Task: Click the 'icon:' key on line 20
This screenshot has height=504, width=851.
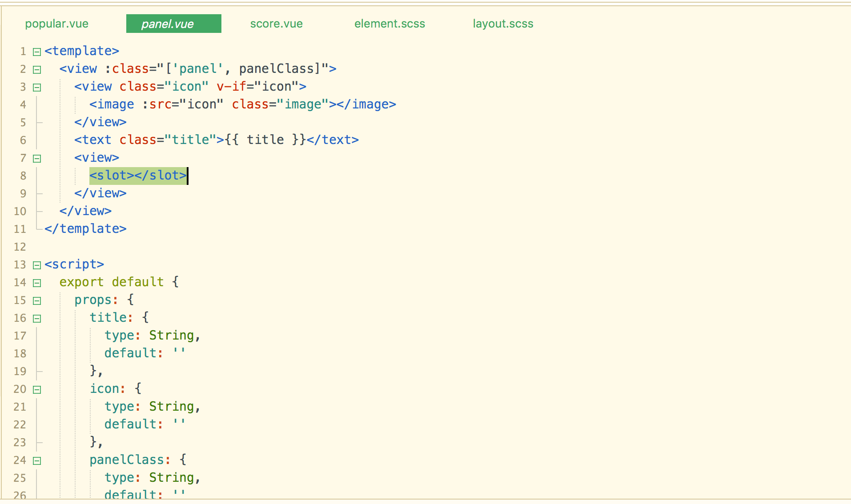Action: (108, 389)
